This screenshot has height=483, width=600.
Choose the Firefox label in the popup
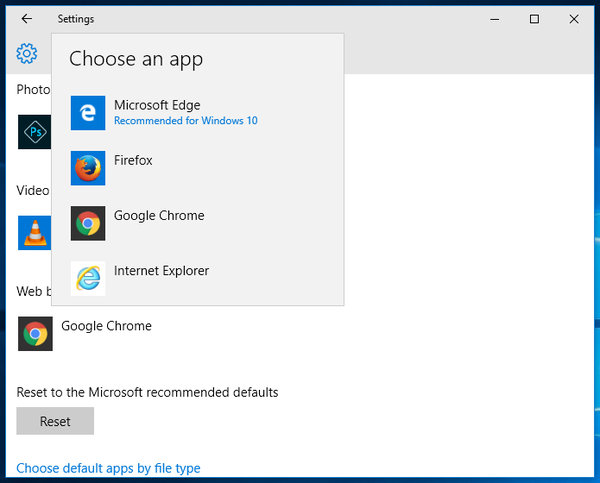(x=133, y=160)
